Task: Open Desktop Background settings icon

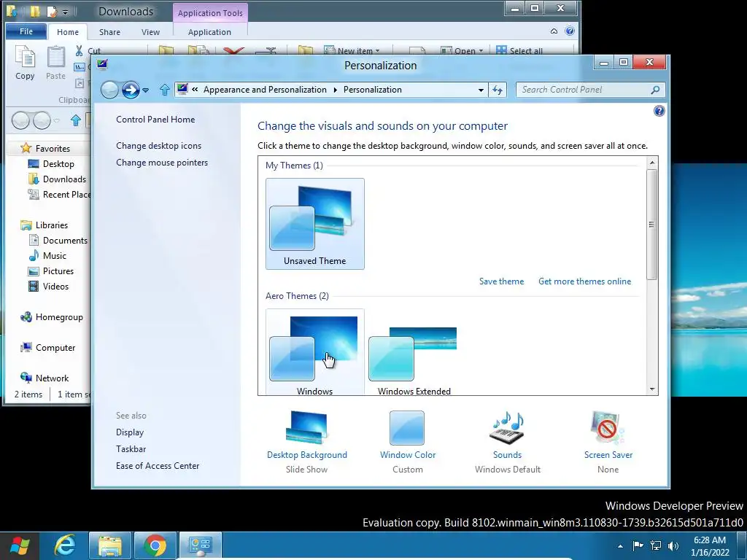Action: click(307, 427)
